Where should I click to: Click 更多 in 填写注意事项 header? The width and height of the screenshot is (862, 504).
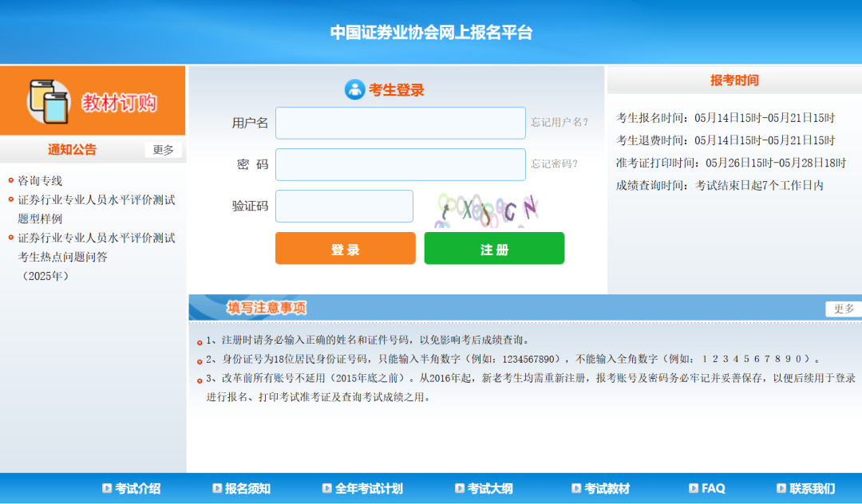coord(844,309)
